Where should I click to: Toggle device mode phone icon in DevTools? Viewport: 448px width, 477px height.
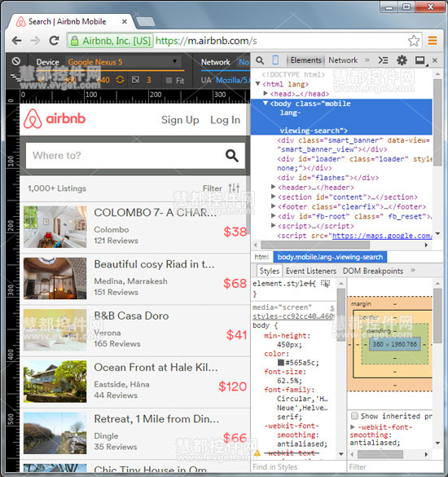tap(275, 60)
